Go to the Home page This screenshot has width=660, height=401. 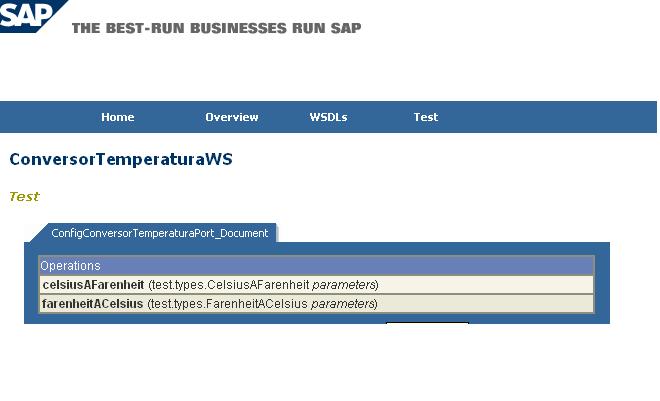pyautogui.click(x=117, y=117)
